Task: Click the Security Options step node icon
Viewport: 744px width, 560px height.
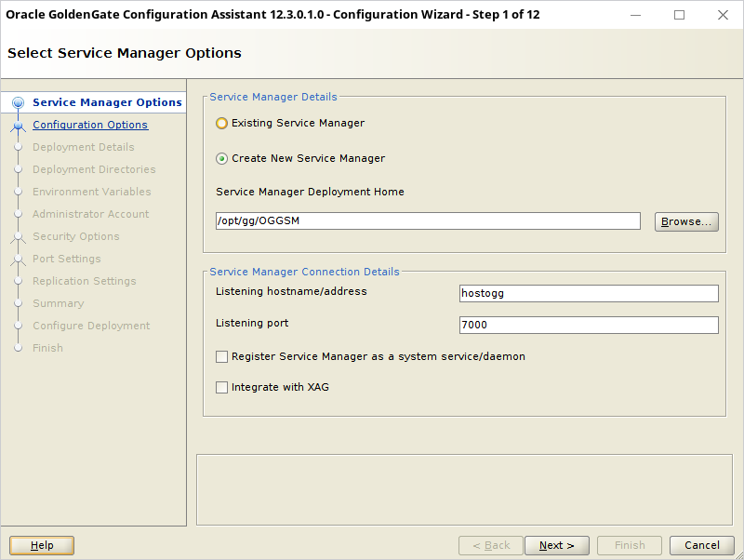Action: 18,236
